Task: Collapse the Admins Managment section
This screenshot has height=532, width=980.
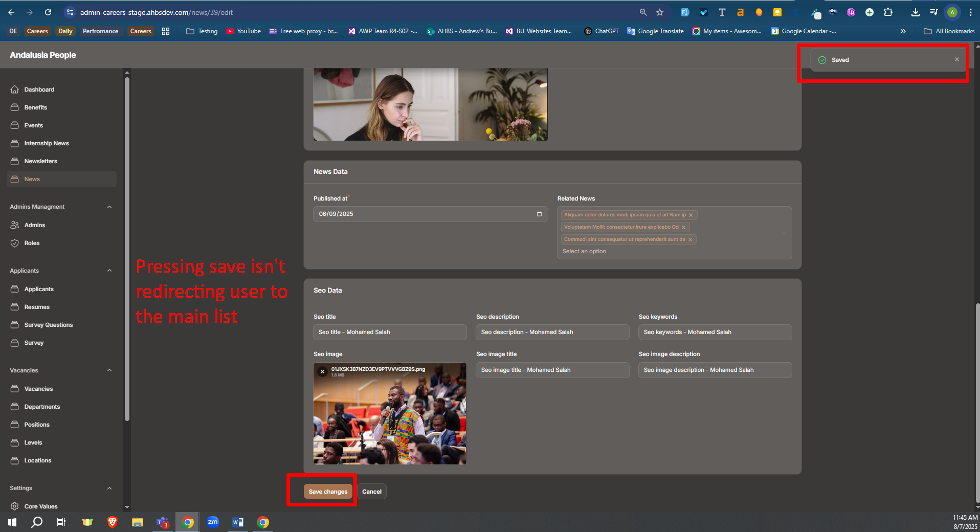Action: coord(109,207)
